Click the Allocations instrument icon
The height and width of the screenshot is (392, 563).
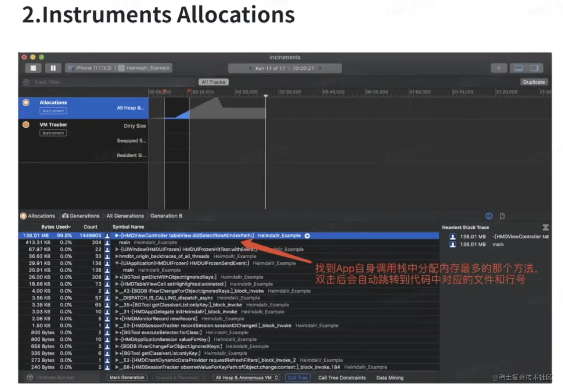(x=26, y=102)
